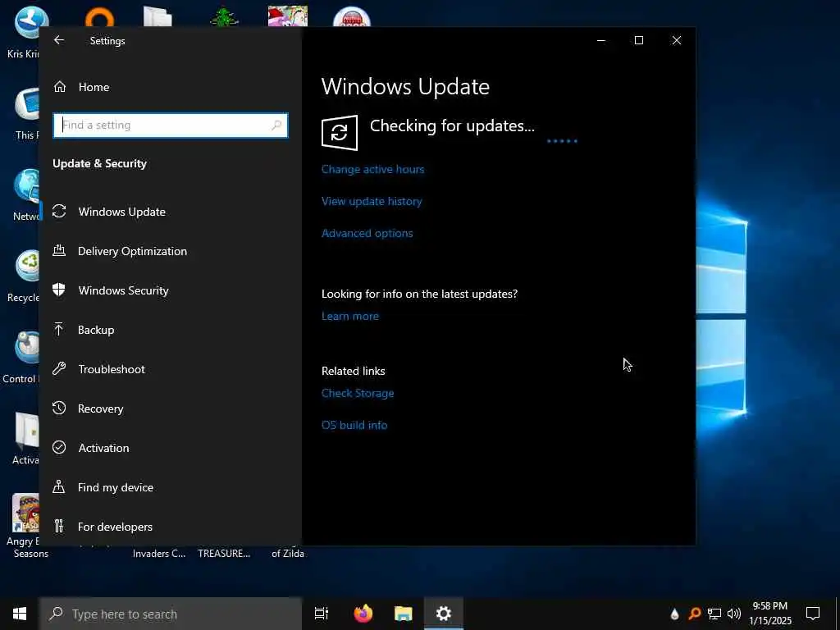Open the Windows Start menu

coord(20,614)
